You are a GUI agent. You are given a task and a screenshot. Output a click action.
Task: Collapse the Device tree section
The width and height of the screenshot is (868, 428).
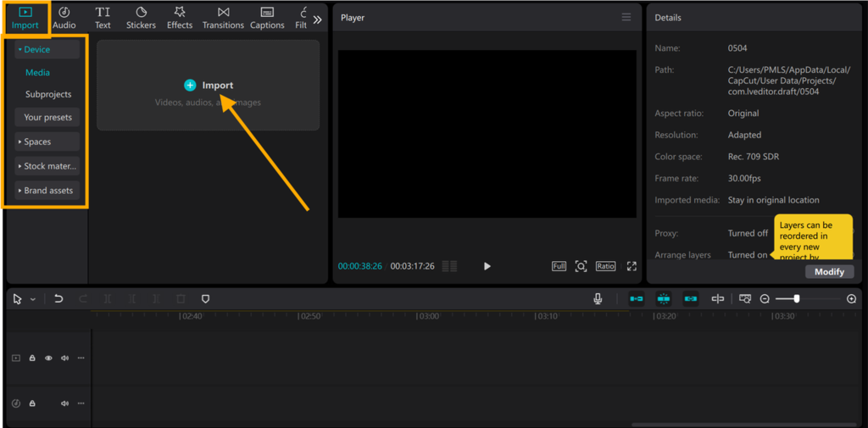20,50
